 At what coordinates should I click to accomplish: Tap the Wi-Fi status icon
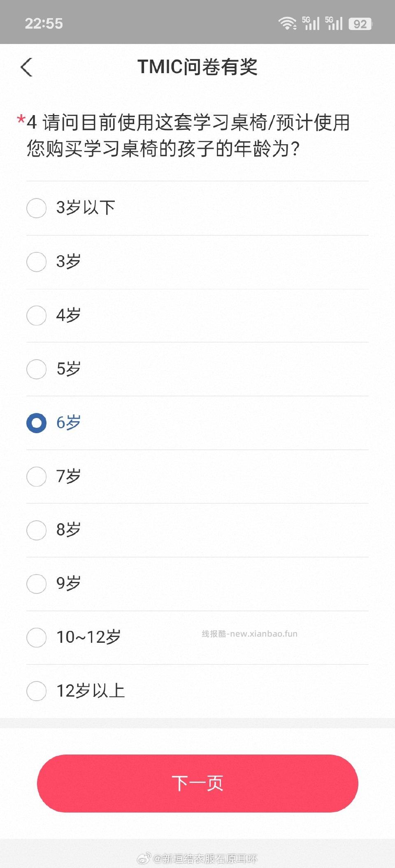(x=287, y=23)
